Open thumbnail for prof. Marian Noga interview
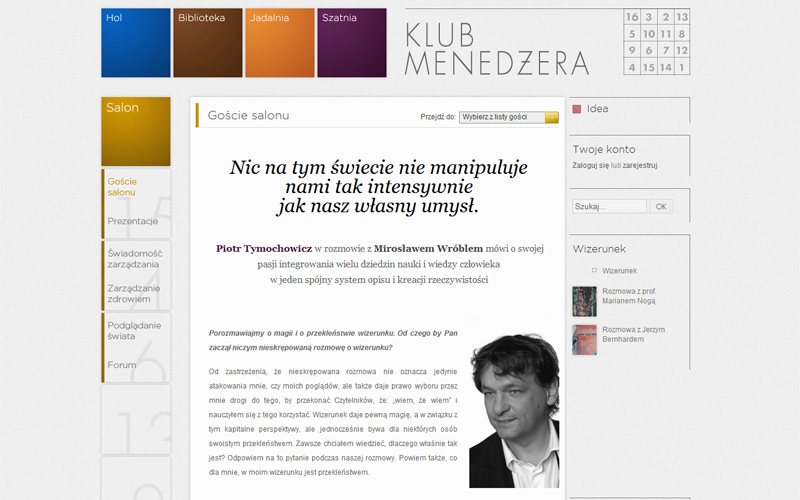This screenshot has width=800, height=500. [x=584, y=301]
